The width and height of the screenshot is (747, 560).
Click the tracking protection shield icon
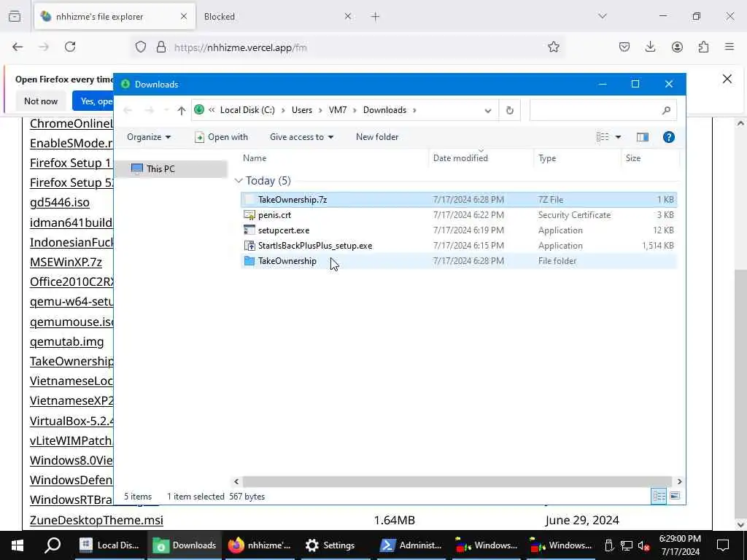click(141, 47)
